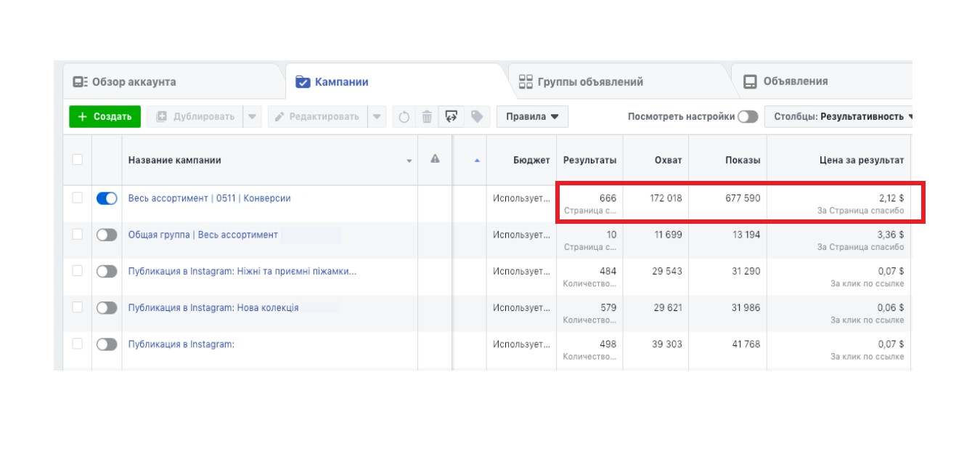This screenshot has width=980, height=457.
Task: Open dropdown arrow next to Дублировать
Action: 252,116
